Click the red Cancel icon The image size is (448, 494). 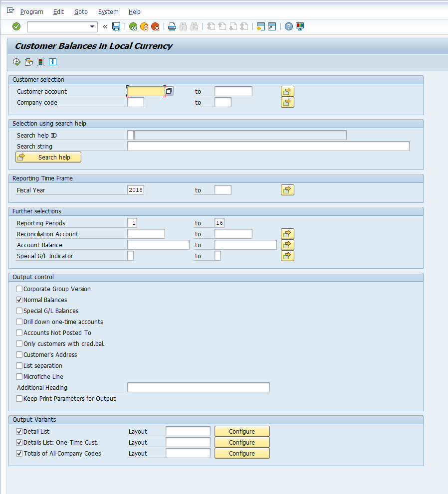[x=156, y=26]
